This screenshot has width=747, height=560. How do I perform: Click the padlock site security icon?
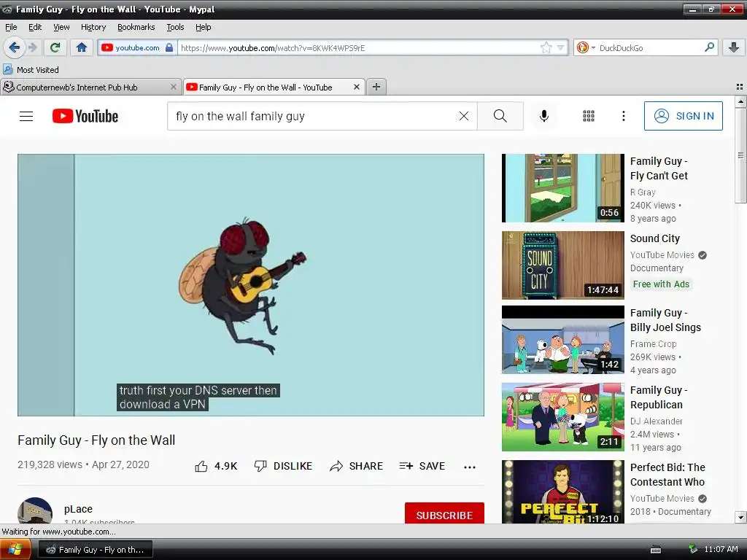[x=169, y=47]
